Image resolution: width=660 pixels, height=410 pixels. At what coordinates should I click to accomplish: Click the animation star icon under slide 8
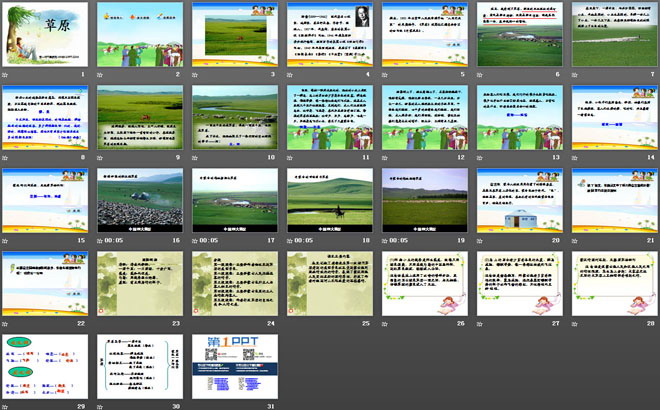6,157
